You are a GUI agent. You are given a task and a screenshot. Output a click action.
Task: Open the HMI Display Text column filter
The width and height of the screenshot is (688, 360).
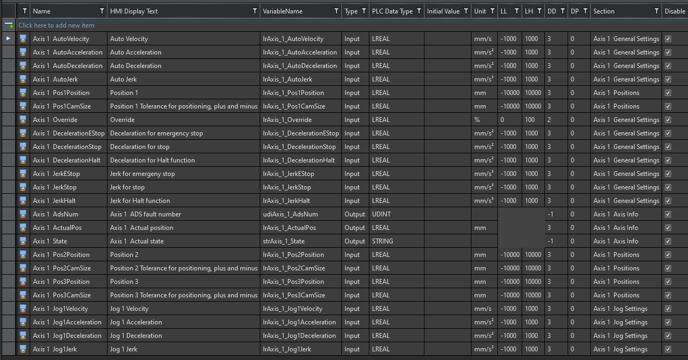[x=254, y=11]
